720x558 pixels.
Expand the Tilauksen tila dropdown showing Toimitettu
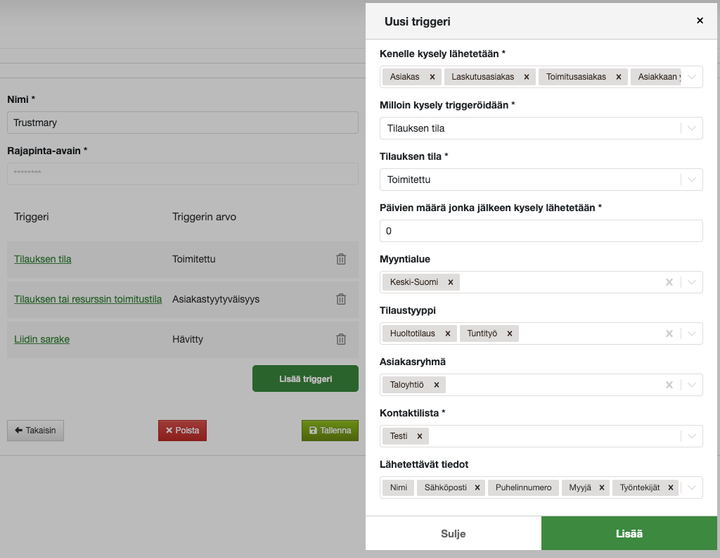tap(691, 180)
